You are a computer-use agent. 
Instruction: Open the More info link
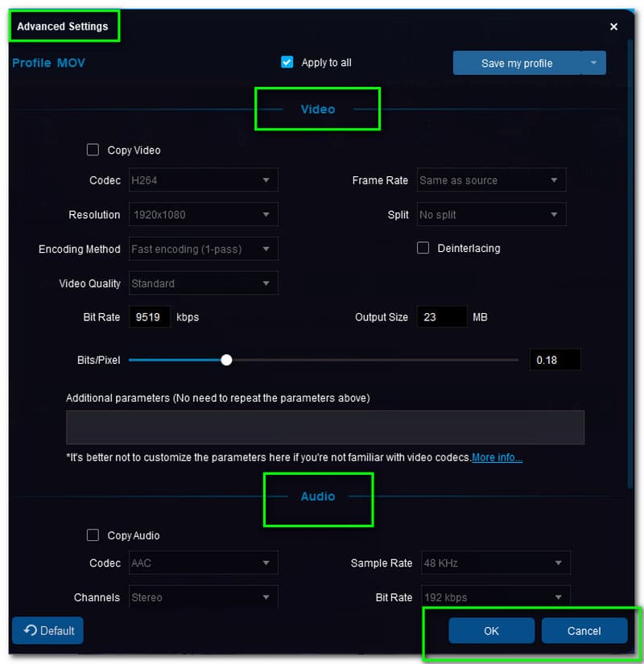pyautogui.click(x=497, y=457)
